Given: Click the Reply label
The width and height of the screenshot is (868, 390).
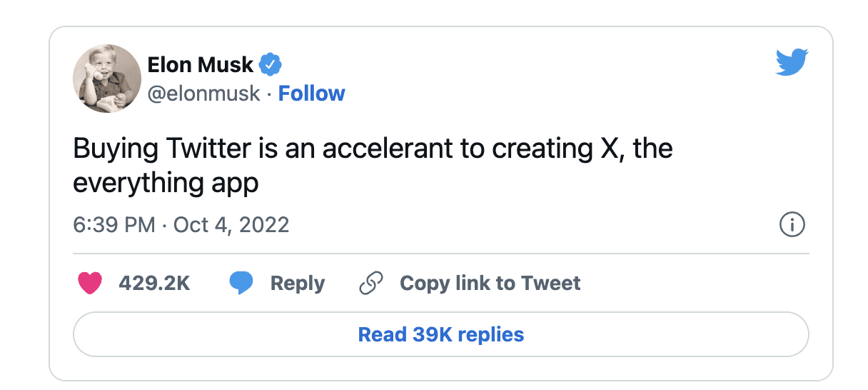Looking at the screenshot, I should 297,284.
